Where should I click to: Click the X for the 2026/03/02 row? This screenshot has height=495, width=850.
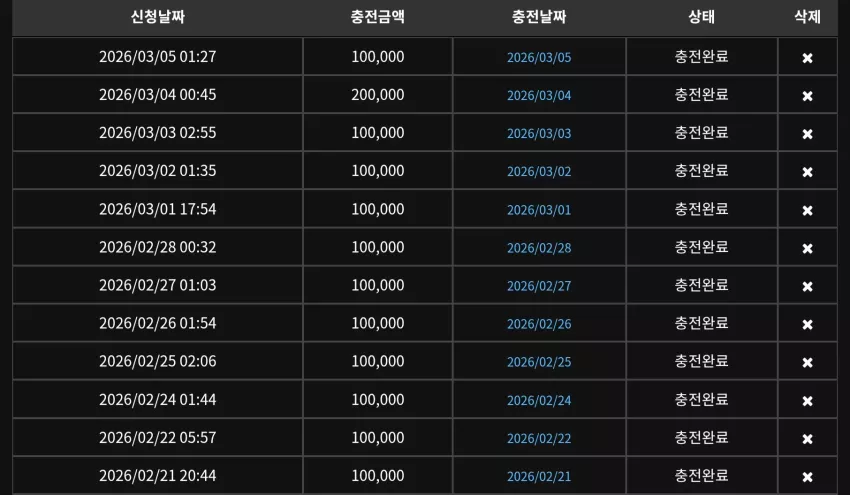click(x=807, y=171)
